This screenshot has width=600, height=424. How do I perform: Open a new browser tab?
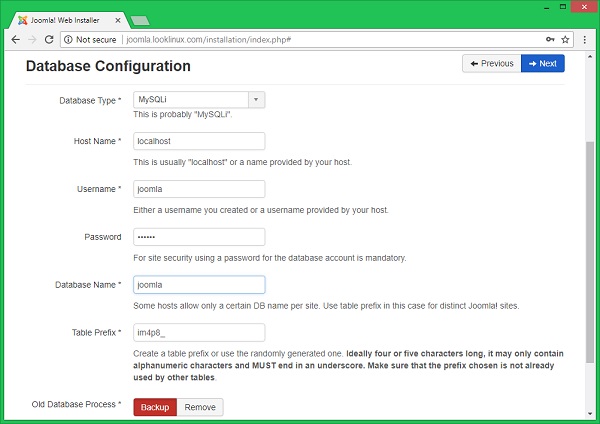click(x=140, y=20)
